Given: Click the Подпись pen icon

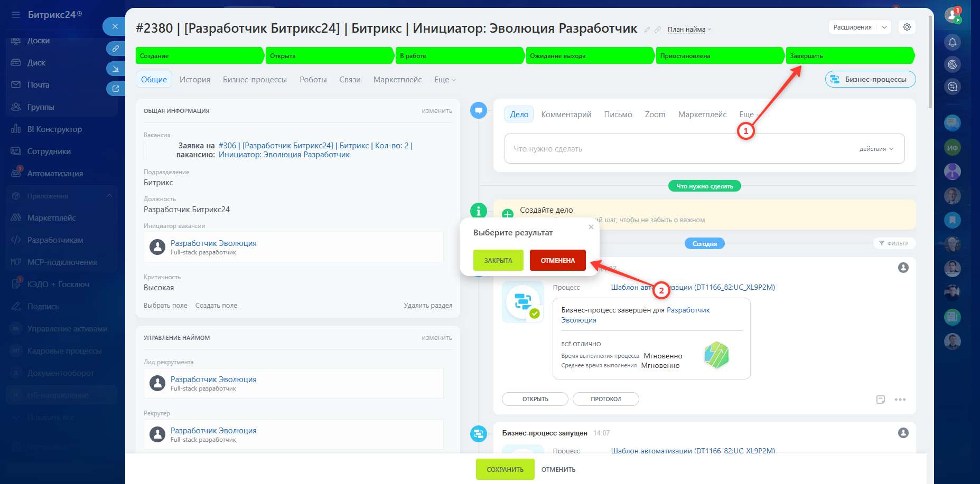Looking at the screenshot, I should point(16,306).
